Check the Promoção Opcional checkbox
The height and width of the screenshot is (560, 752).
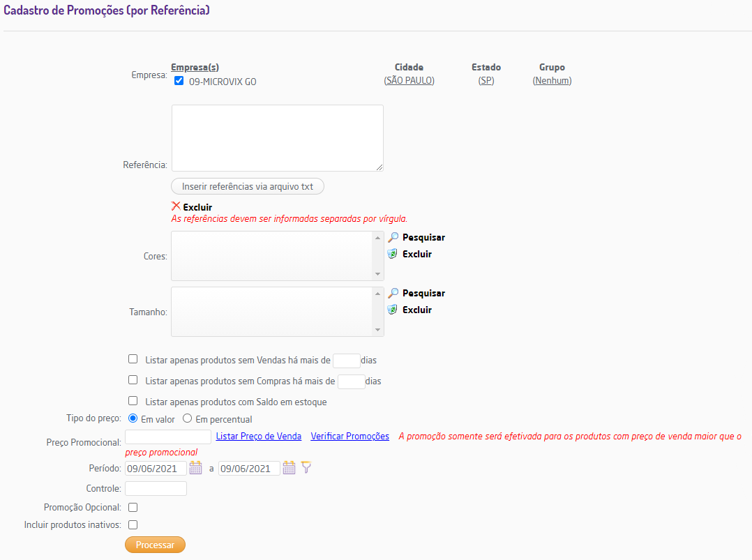pyautogui.click(x=133, y=508)
